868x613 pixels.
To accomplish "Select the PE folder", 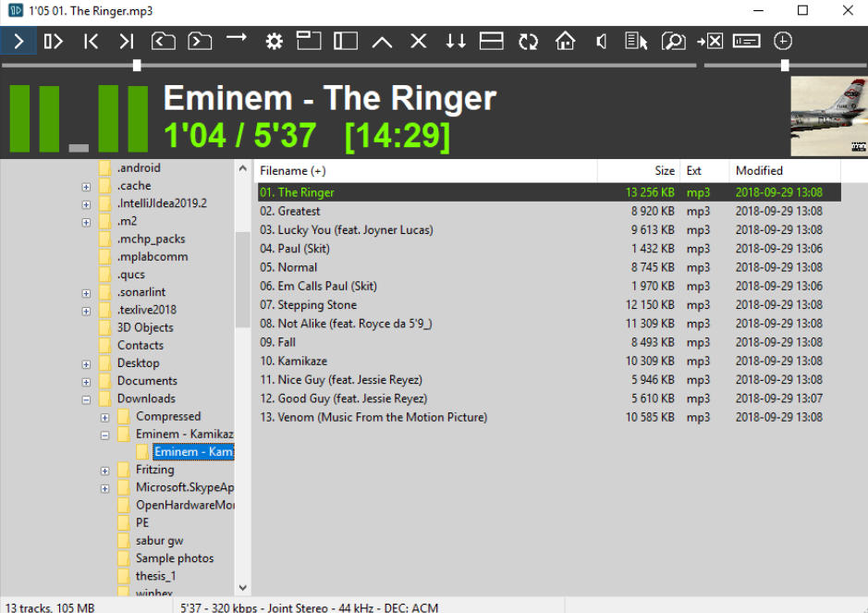I will click(x=142, y=522).
